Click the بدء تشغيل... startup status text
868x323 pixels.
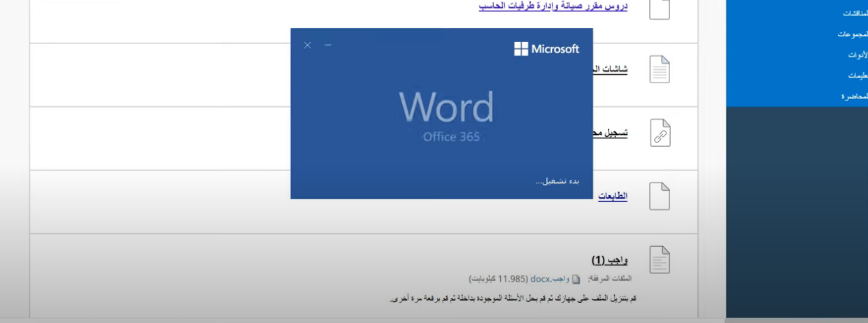[557, 182]
